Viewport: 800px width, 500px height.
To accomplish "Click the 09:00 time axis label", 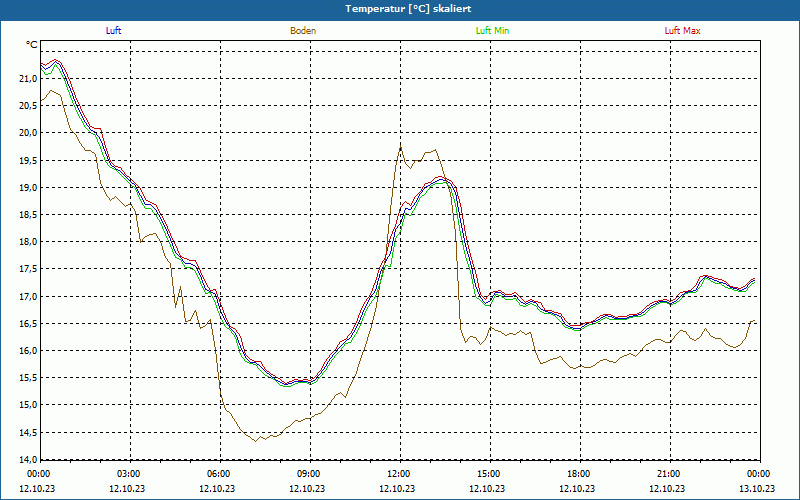I will pyautogui.click(x=308, y=474).
